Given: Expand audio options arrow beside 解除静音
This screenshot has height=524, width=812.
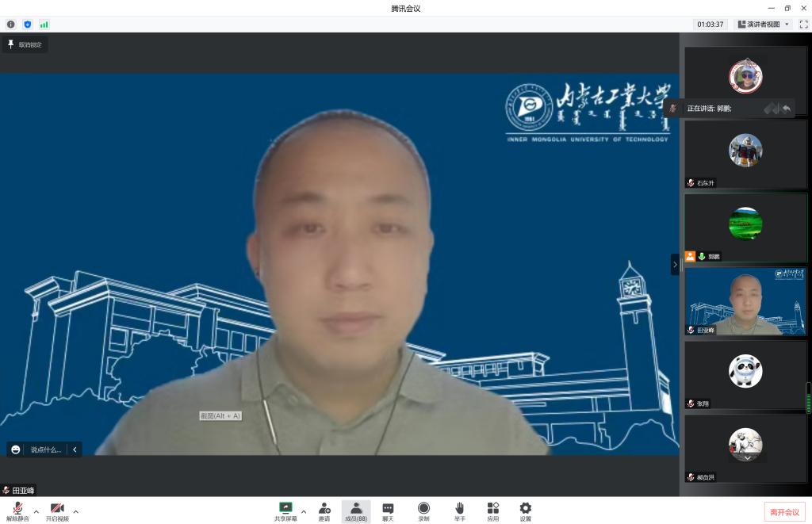Looking at the screenshot, I should [36, 511].
